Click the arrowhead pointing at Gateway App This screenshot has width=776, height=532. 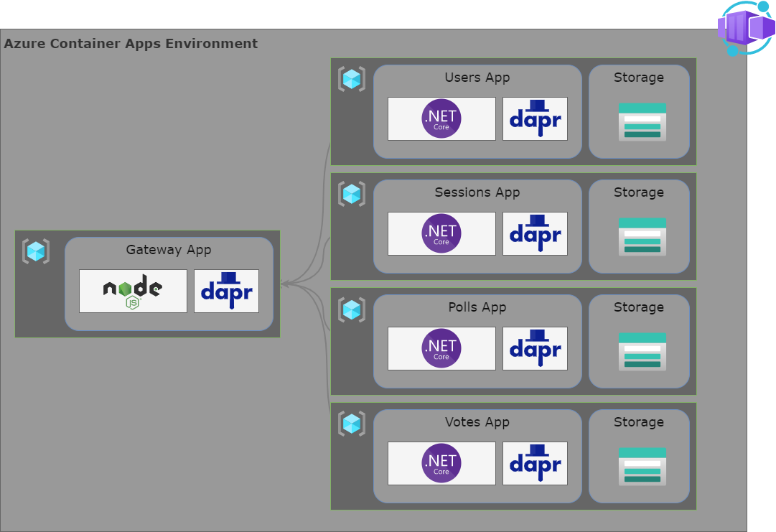285,284
